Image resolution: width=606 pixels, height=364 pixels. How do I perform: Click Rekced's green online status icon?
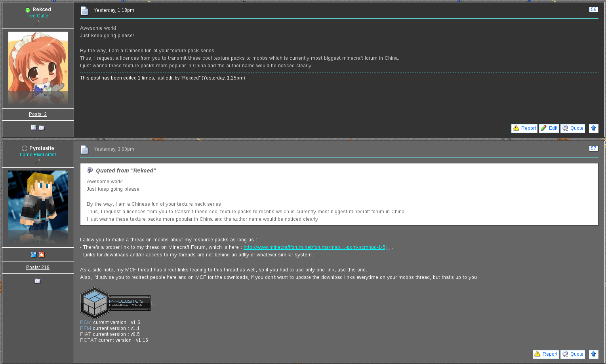[x=28, y=10]
